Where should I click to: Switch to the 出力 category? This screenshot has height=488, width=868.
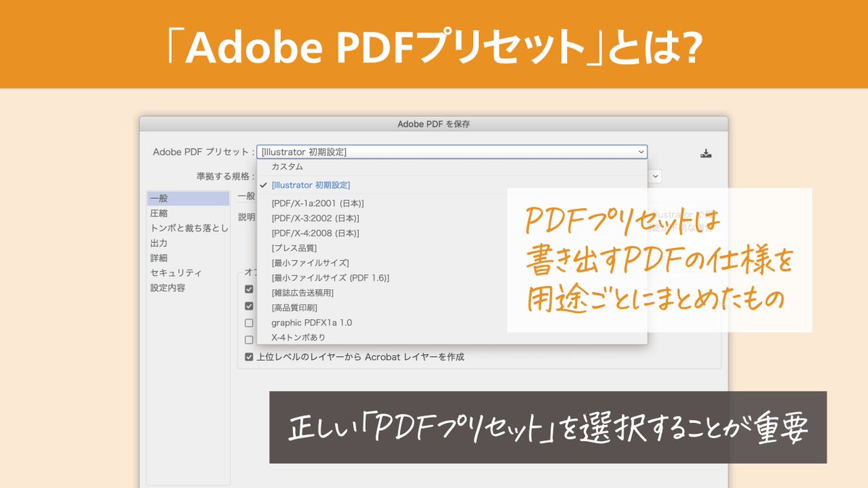tap(188, 243)
